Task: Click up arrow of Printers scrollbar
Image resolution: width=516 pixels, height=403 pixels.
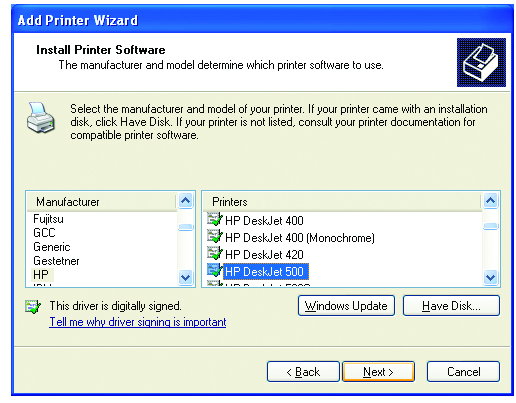Action: coord(490,200)
